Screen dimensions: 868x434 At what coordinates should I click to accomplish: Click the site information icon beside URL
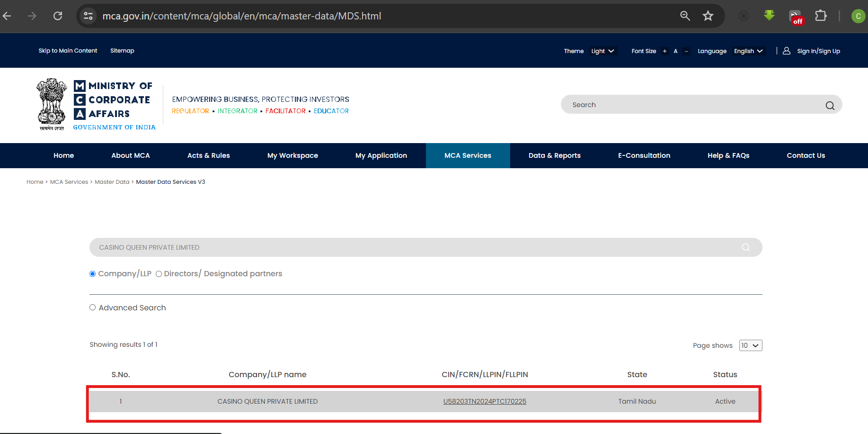point(89,16)
